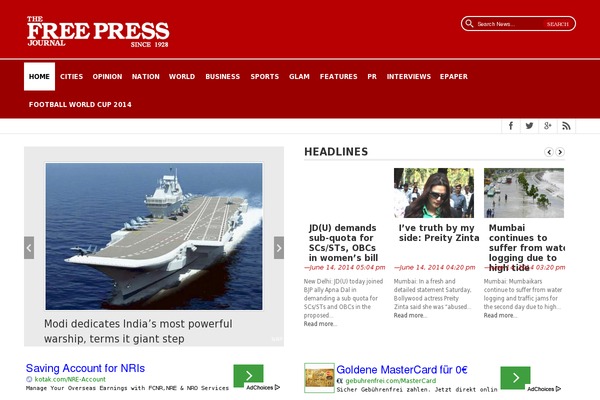This screenshot has height=400, width=600.
Task: Open the FEATURES section
Action: (x=339, y=77)
